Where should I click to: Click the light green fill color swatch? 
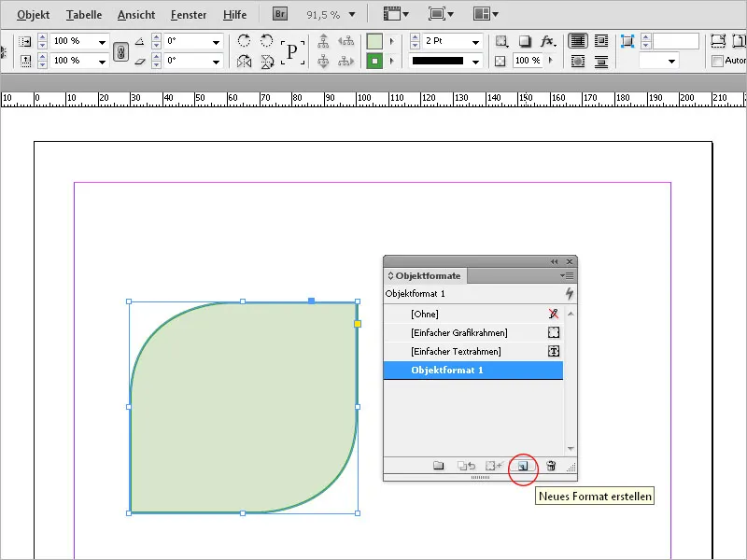click(374, 41)
